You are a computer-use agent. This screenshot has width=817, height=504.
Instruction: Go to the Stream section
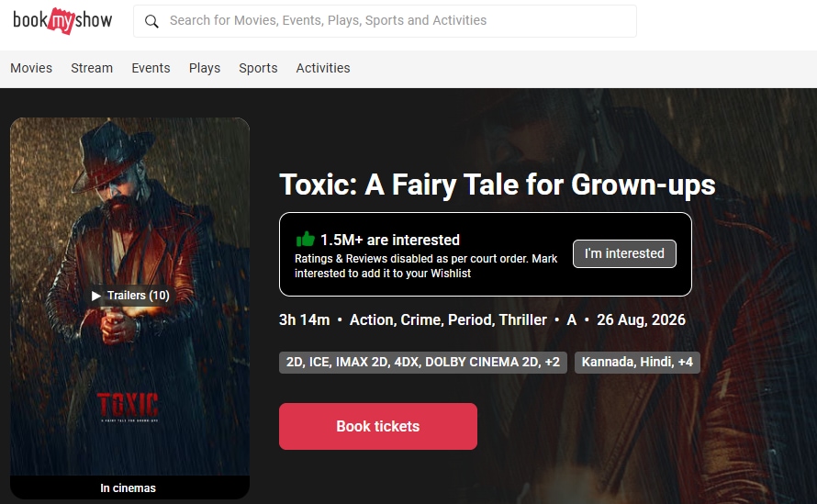(92, 68)
